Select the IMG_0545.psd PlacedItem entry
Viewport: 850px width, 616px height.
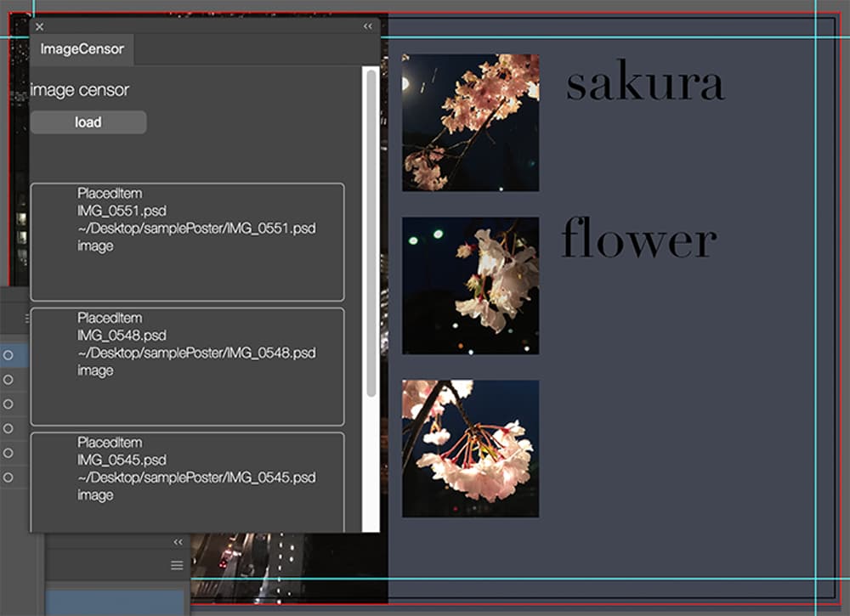click(187, 482)
